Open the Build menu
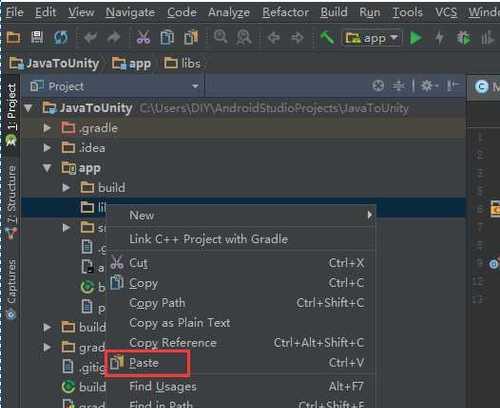Viewport: 500px width, 408px height. pos(334,12)
